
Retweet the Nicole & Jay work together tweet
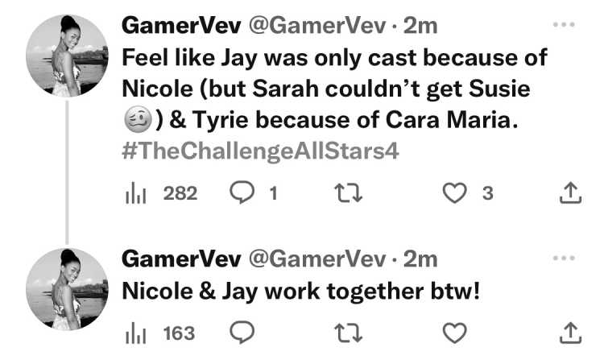coord(348,333)
